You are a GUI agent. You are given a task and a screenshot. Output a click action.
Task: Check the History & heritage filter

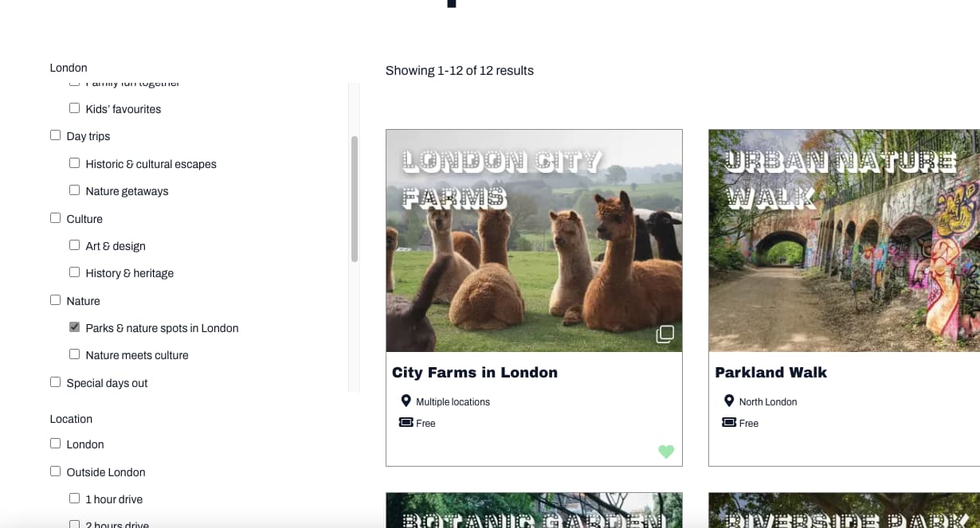click(x=74, y=272)
